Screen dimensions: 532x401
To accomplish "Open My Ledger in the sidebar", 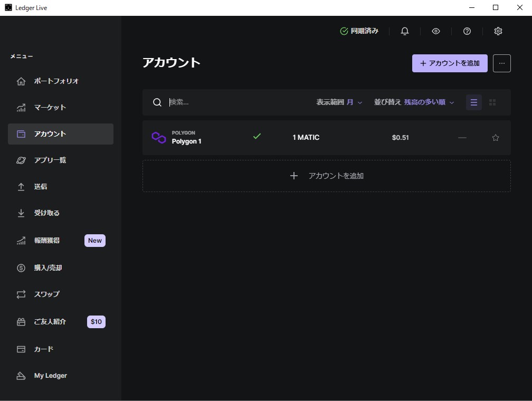I will tap(60, 376).
